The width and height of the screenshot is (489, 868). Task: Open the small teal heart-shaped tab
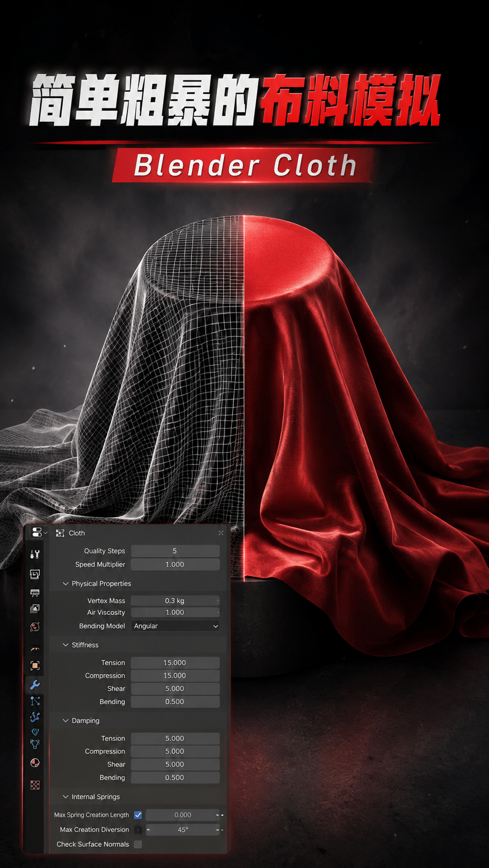point(35,731)
